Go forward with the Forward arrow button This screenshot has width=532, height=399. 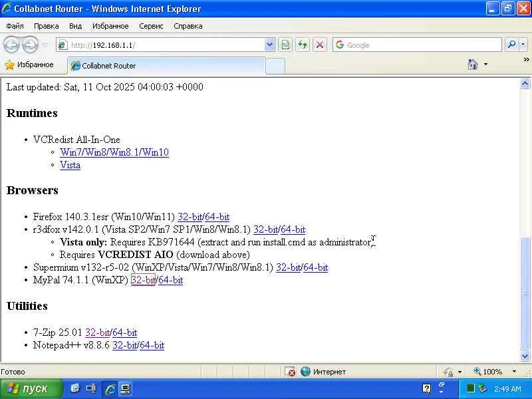pyautogui.click(x=30, y=45)
